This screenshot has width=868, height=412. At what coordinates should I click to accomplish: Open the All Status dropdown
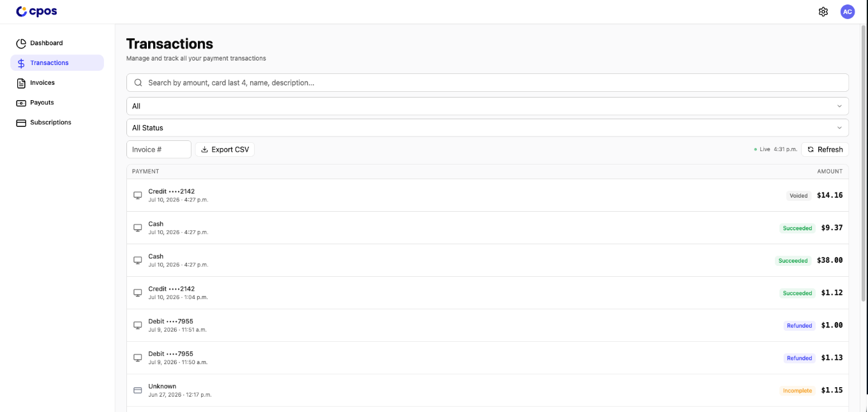click(488, 128)
